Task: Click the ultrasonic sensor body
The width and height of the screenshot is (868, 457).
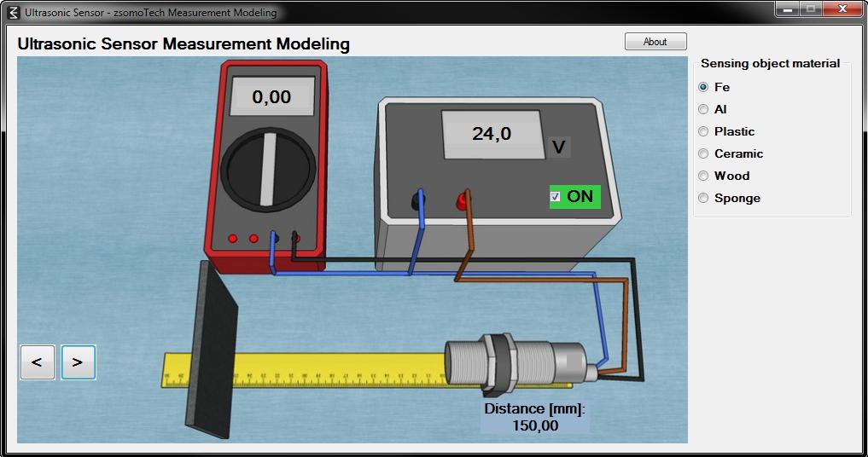Action: coord(519,363)
